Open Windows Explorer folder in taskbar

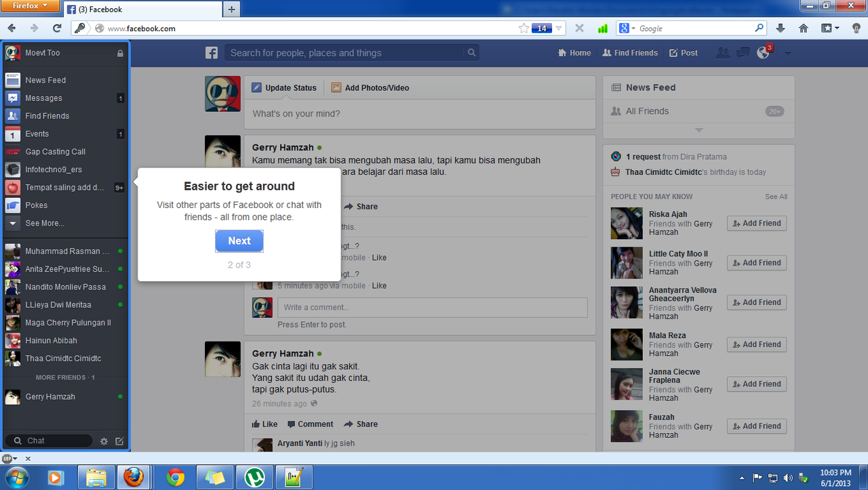pos(96,478)
